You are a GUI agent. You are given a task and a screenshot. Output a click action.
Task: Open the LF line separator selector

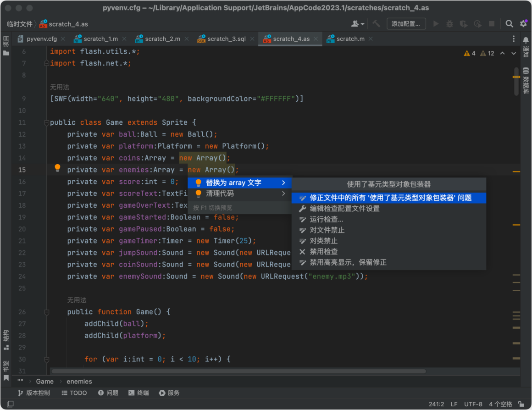pos(454,404)
